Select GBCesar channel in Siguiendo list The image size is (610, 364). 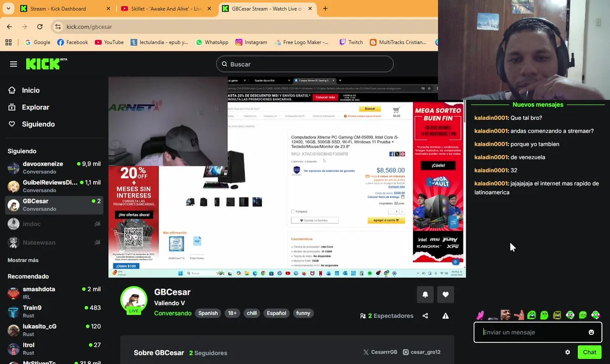pyautogui.click(x=54, y=205)
